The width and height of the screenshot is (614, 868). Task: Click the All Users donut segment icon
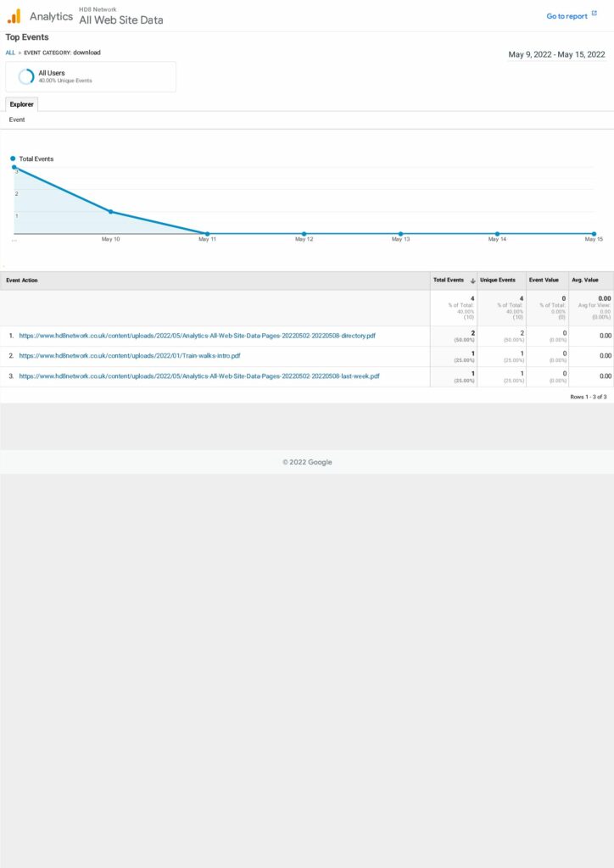26,76
